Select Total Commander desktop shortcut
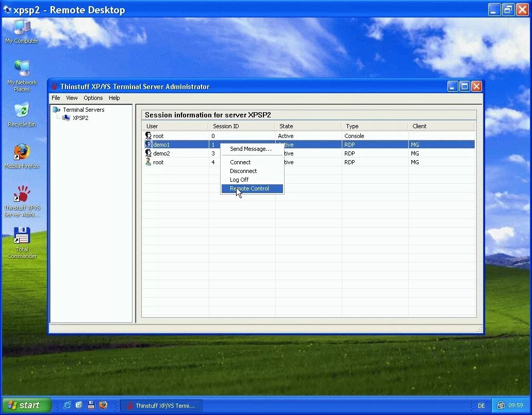 [x=22, y=243]
